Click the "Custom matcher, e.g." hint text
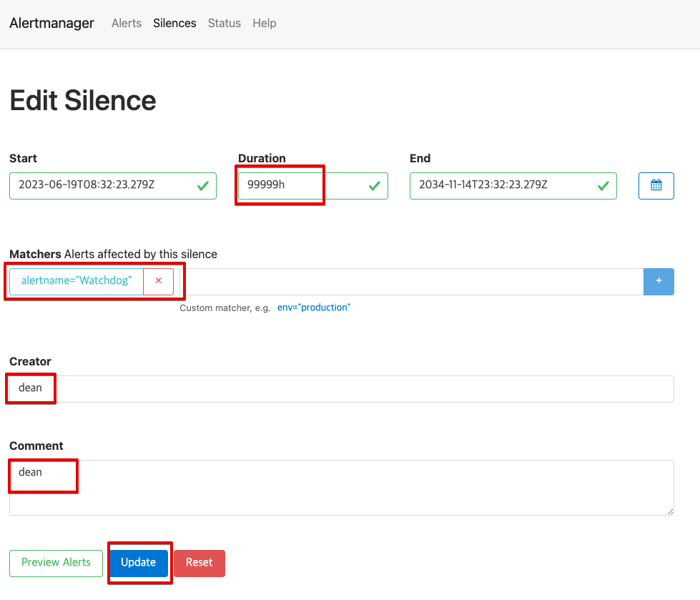 pyautogui.click(x=225, y=308)
